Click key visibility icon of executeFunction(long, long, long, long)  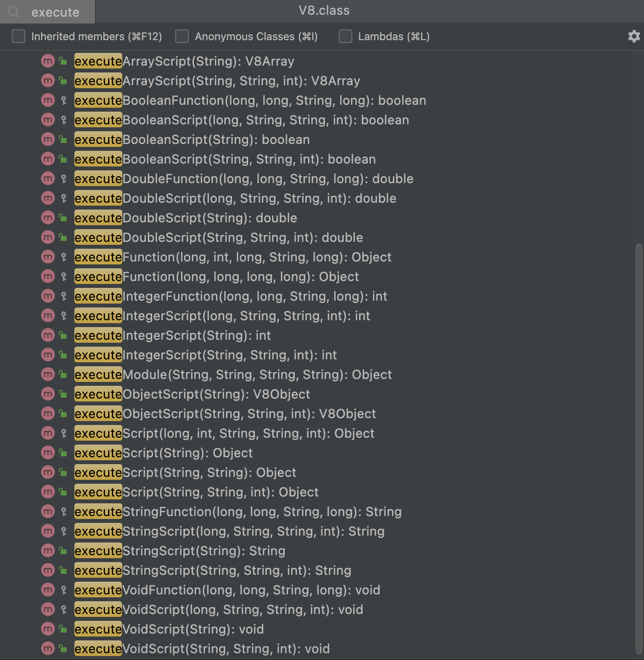click(64, 277)
